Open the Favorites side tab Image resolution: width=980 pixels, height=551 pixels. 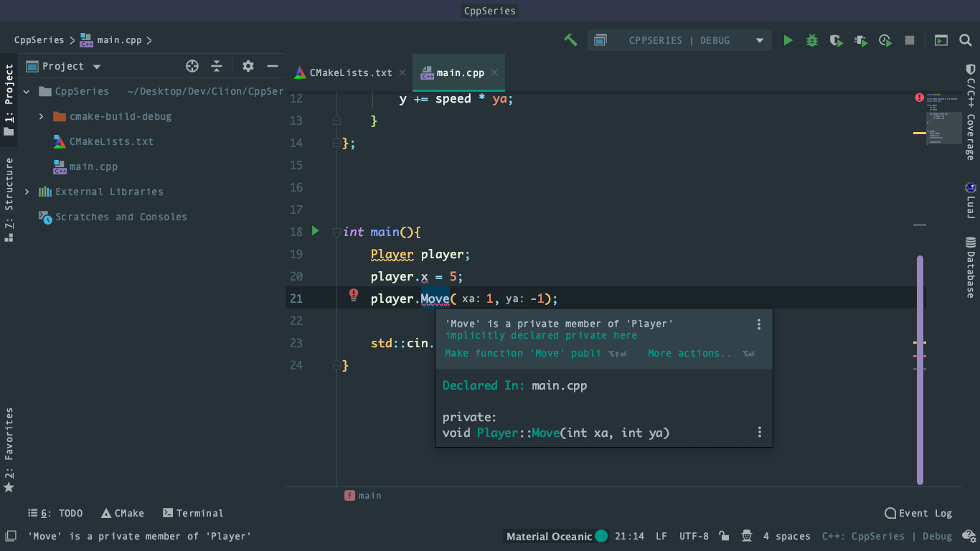9,450
